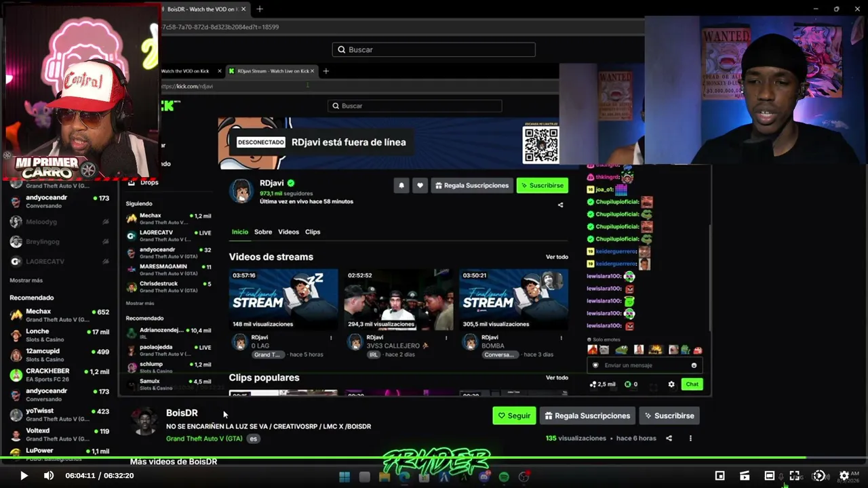This screenshot has width=868, height=488.
Task: Click the Enviar un mensaje chat input
Action: [x=644, y=365]
